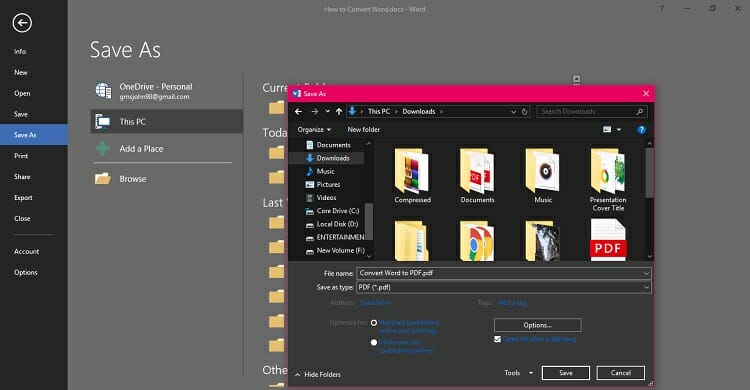Open Account in backstage menu
The width and height of the screenshot is (750, 390).
pyautogui.click(x=26, y=252)
